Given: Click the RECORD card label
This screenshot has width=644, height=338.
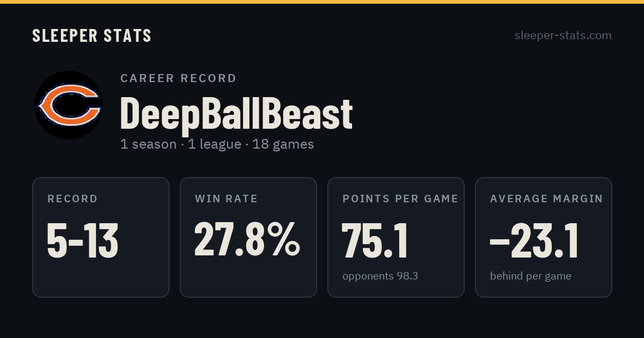Looking at the screenshot, I should point(72,199).
